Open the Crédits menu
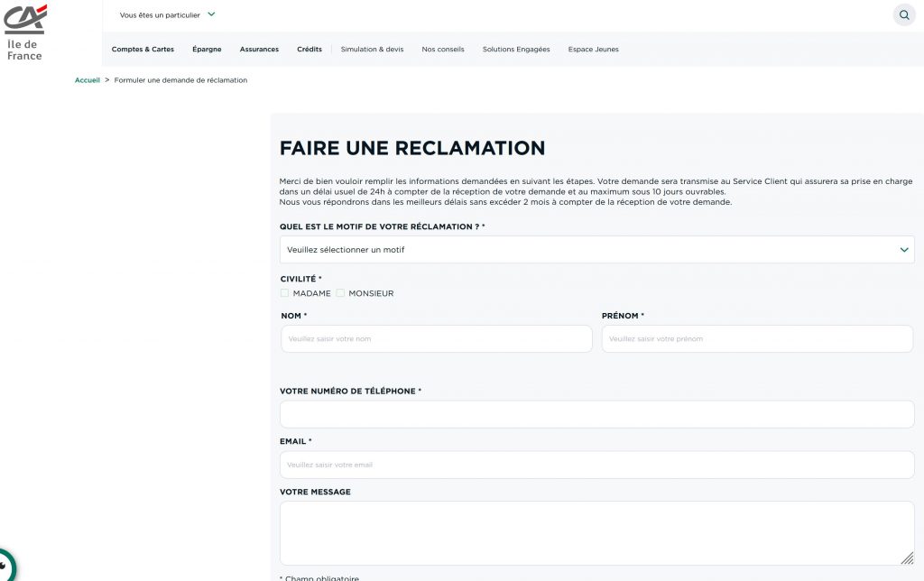The width and height of the screenshot is (924, 581). (x=310, y=50)
